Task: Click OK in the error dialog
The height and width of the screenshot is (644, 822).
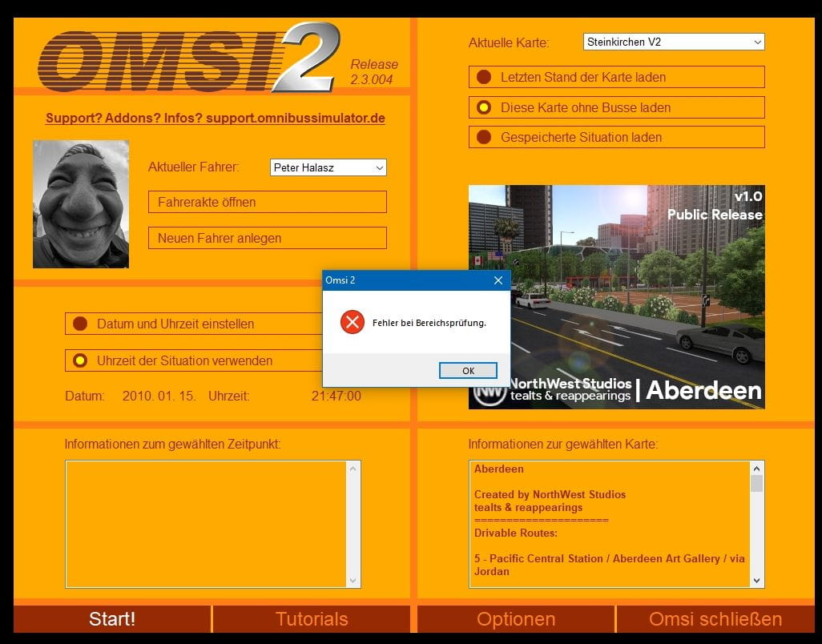Action: pos(468,371)
